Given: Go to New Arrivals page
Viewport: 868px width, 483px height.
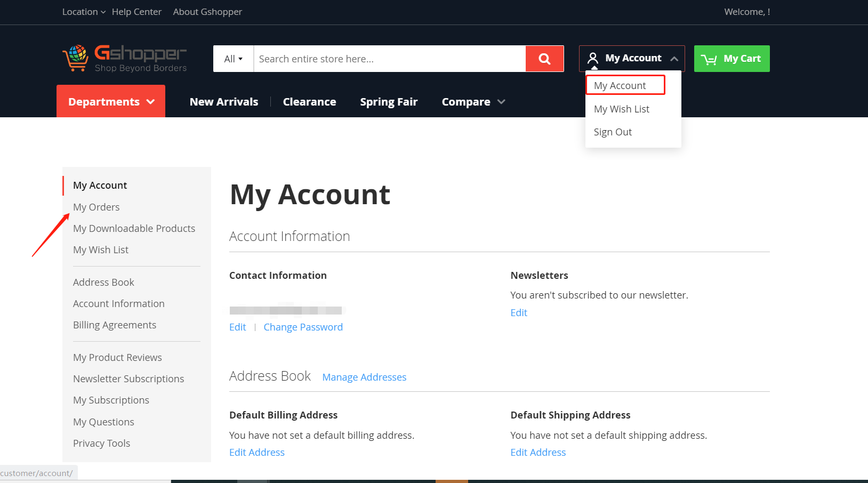Looking at the screenshot, I should tap(224, 102).
